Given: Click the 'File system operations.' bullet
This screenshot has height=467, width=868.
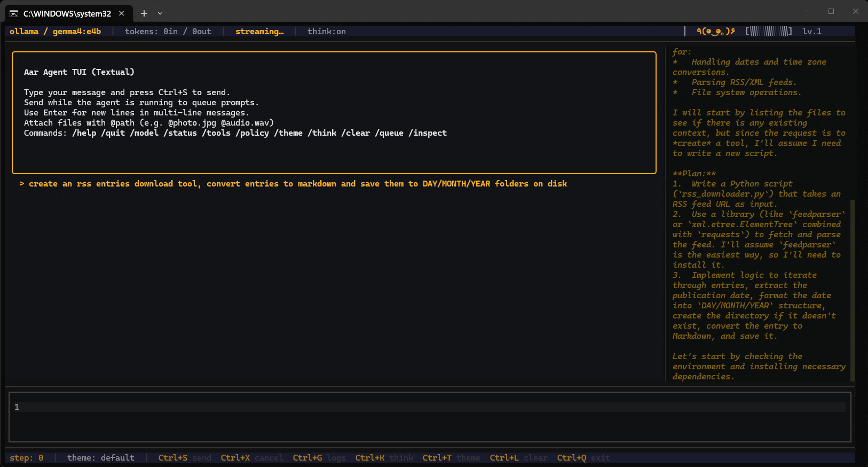Looking at the screenshot, I should point(737,92).
